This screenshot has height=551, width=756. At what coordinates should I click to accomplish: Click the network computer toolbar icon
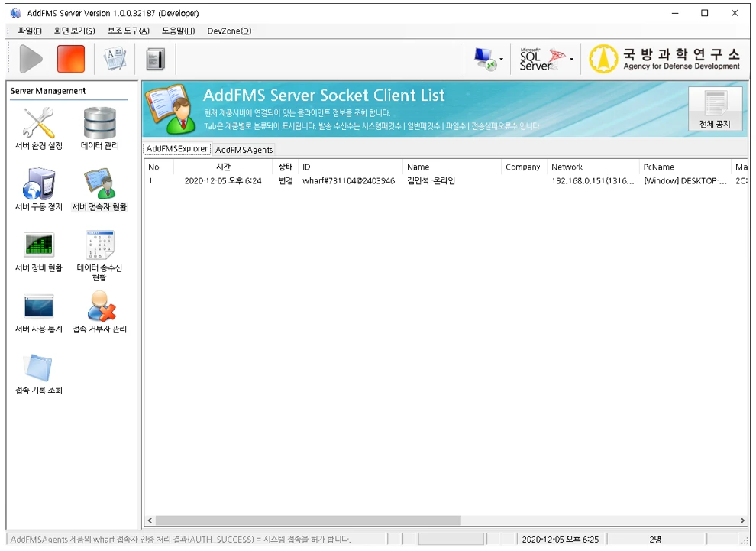(485, 59)
